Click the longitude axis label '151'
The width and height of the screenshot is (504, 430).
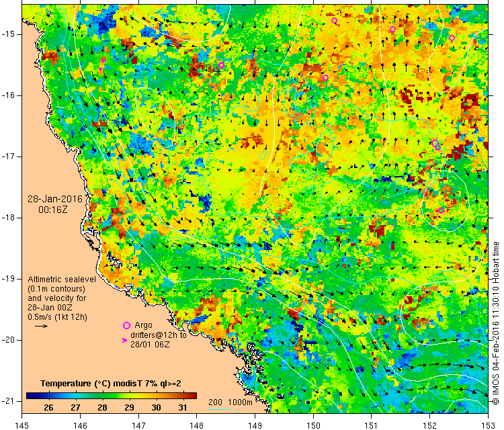click(372, 425)
